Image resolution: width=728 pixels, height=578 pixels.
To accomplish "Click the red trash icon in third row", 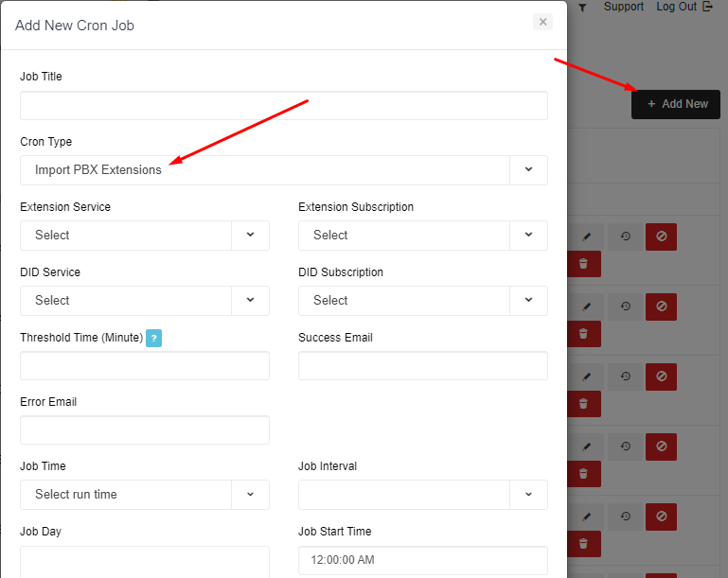I will pos(583,403).
